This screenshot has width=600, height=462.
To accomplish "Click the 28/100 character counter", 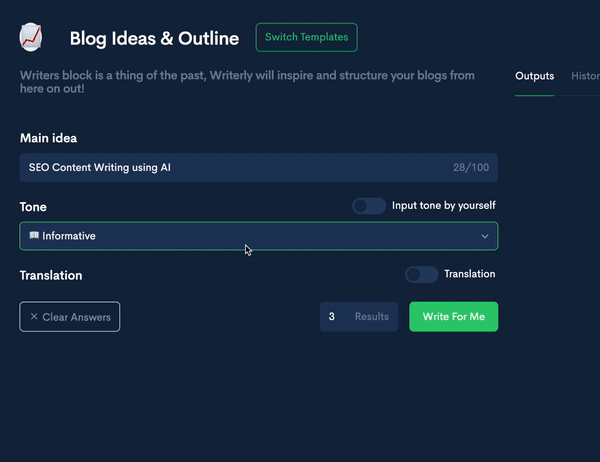I will coord(471,168).
